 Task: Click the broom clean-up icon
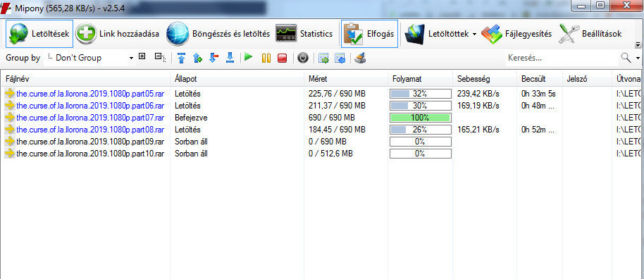coord(360,58)
